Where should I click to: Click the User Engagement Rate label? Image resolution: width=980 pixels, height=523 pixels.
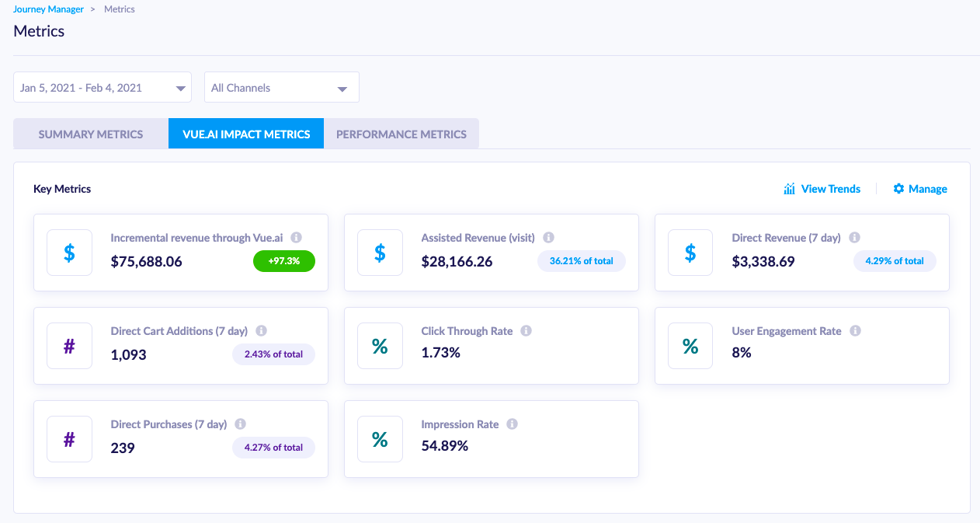coord(787,331)
